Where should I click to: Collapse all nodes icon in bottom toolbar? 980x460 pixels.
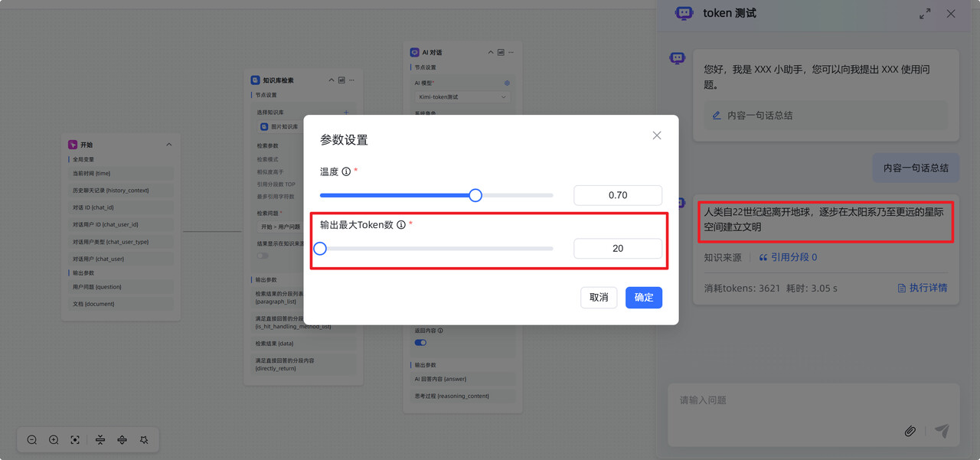[x=100, y=440]
